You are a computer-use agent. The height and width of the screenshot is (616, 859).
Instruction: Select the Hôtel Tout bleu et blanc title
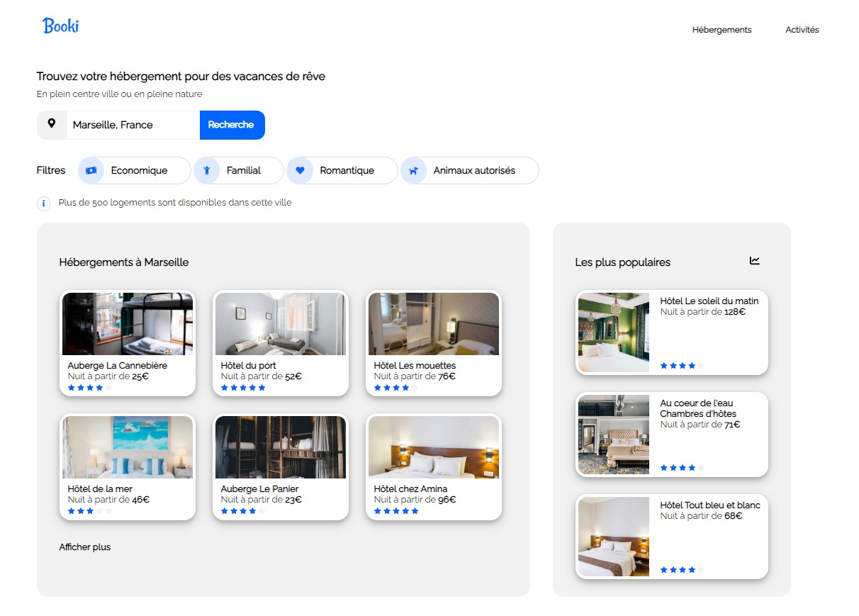pos(710,505)
